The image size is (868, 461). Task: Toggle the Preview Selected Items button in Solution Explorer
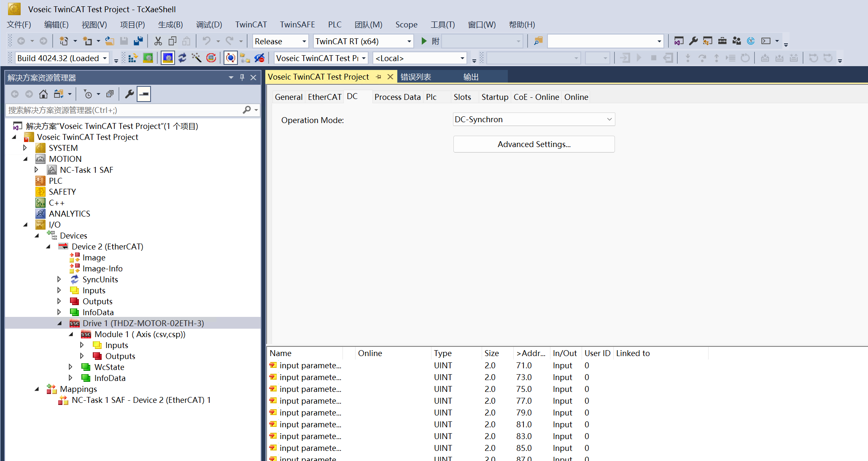coord(144,94)
